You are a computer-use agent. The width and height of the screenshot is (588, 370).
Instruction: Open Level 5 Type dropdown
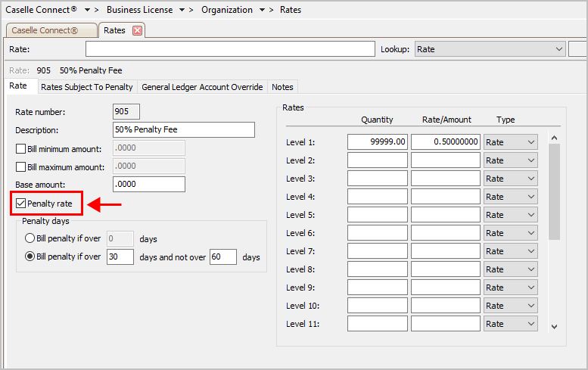pyautogui.click(x=510, y=215)
